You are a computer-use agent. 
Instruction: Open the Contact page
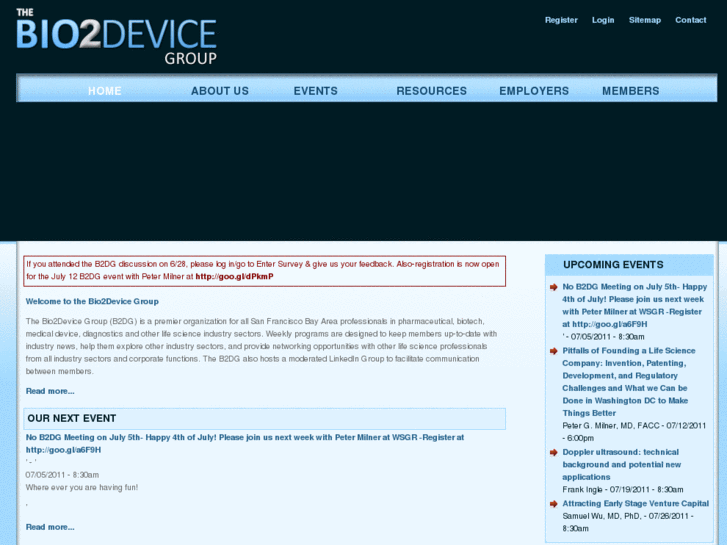click(690, 20)
